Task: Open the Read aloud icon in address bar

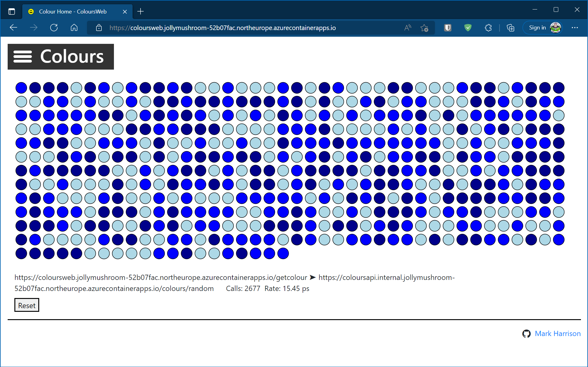Action: [x=408, y=28]
